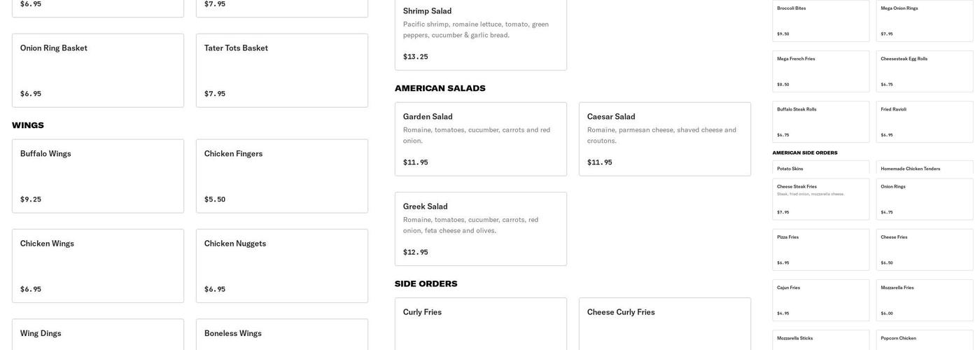The image size is (980, 350).
Task: Select the Onion Ring Basket item
Action: coord(97,70)
